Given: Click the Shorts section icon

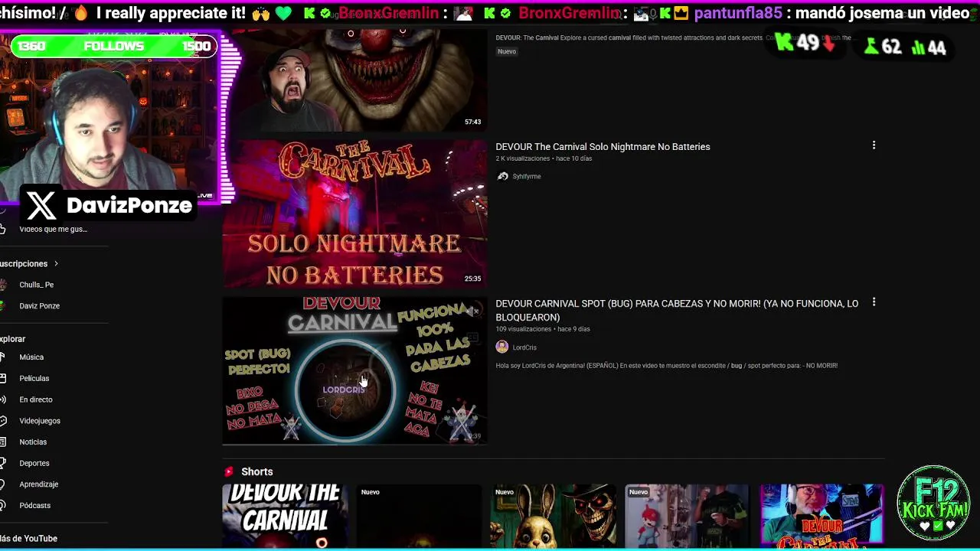Looking at the screenshot, I should point(228,471).
